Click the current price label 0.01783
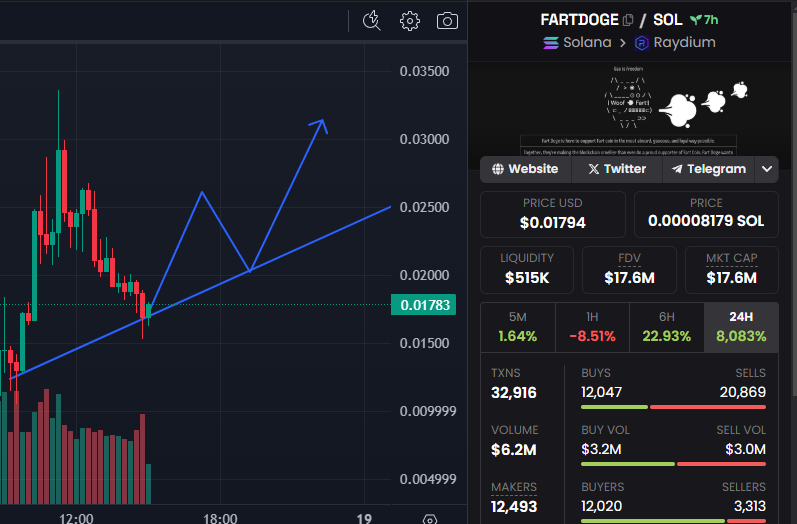Viewport: 797px width, 524px height. [x=423, y=305]
